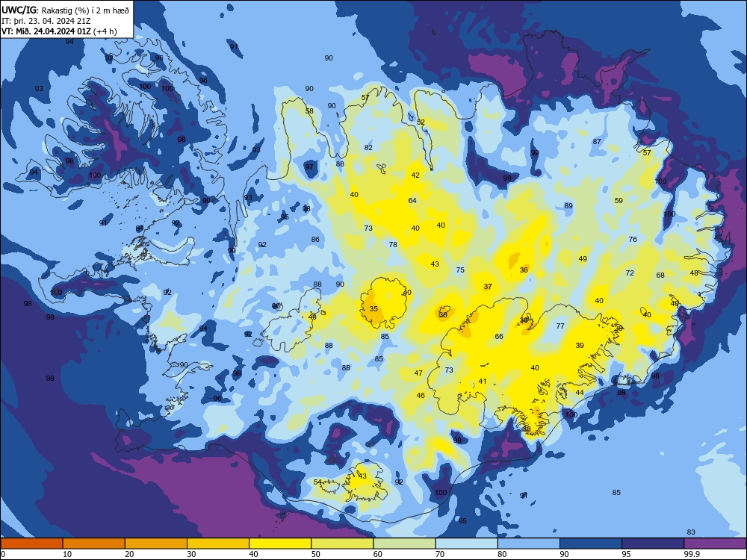Viewport: 747px width, 560px height.
Task: Pick the 50–60 pale yellow legend swatch
Action: [342, 544]
